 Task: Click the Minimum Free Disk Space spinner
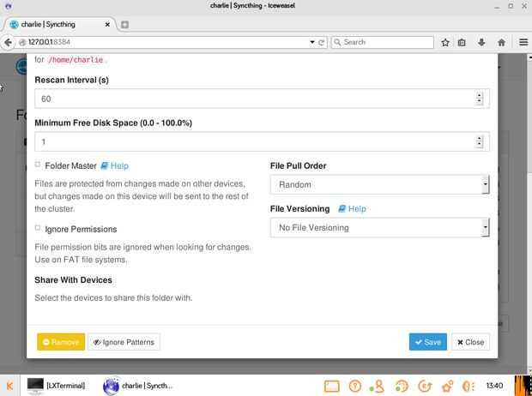pos(479,141)
